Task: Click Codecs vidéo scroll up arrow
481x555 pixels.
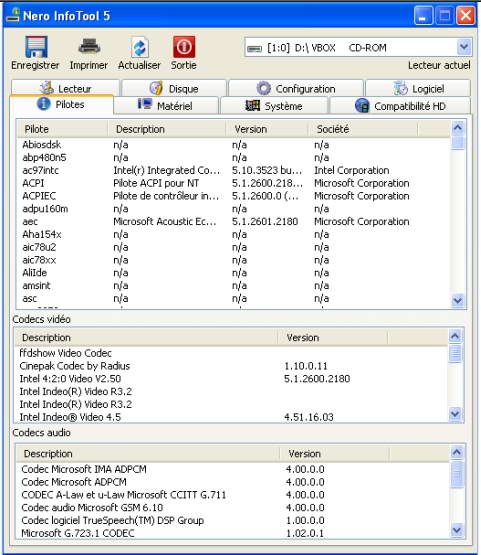Action: pos(455,336)
